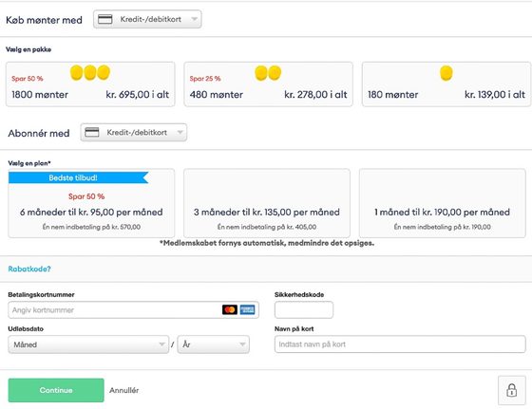Click the American Express card icon
532x409 pixels.
247,309
